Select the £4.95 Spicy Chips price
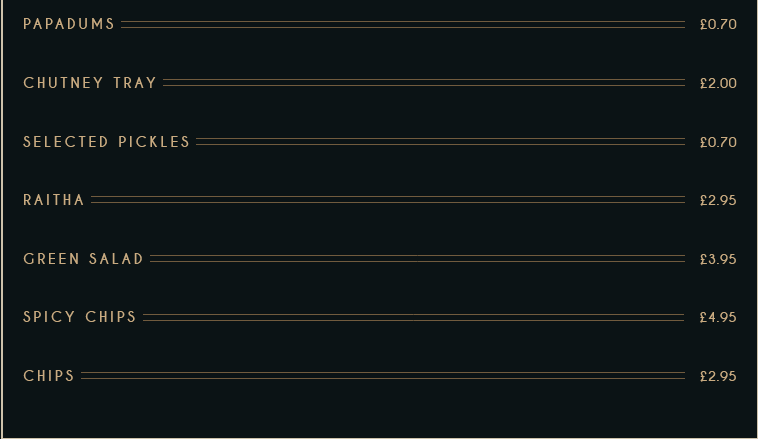Image resolution: width=758 pixels, height=439 pixels. (x=718, y=317)
